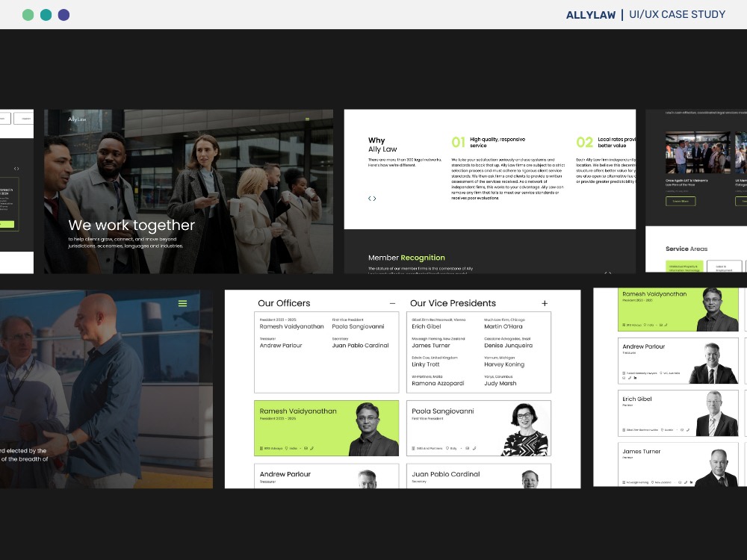Click Learn More button under Vietnam news
Screen dimensions: 747x560
[681, 202]
